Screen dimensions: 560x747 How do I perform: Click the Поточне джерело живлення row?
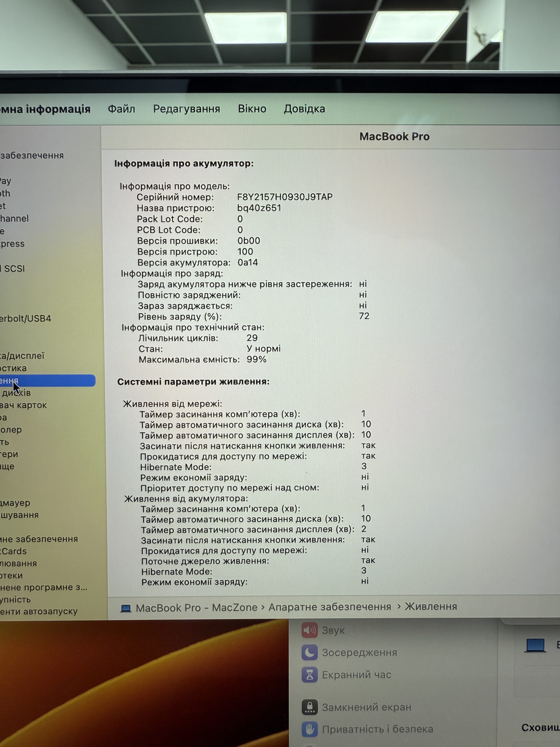pyautogui.click(x=258, y=561)
